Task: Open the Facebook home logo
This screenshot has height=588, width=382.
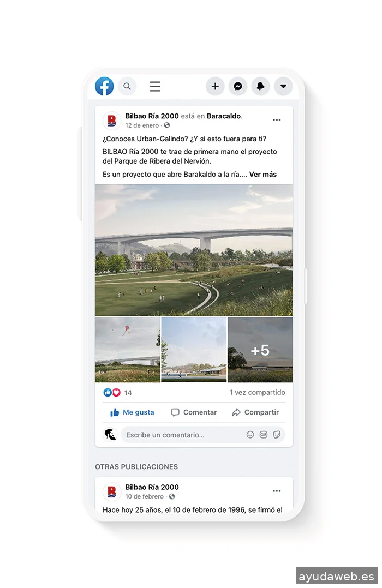Action: [104, 86]
